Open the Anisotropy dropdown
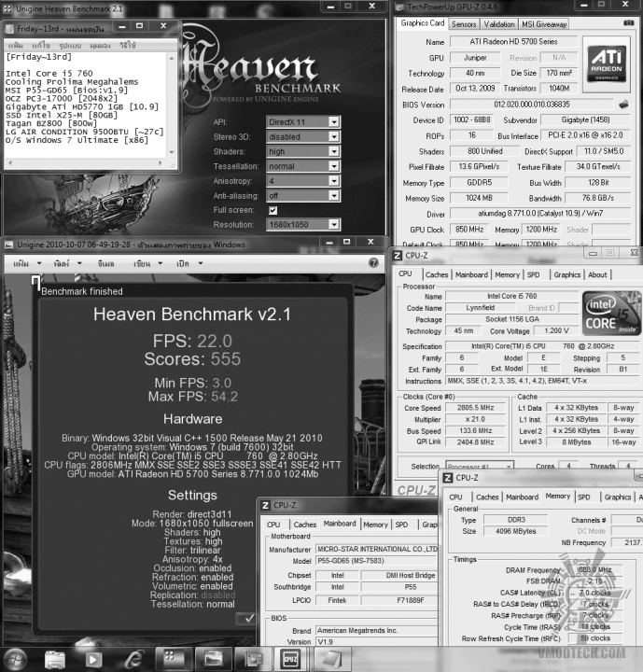This screenshot has height=672, width=643. pyautogui.click(x=303, y=181)
